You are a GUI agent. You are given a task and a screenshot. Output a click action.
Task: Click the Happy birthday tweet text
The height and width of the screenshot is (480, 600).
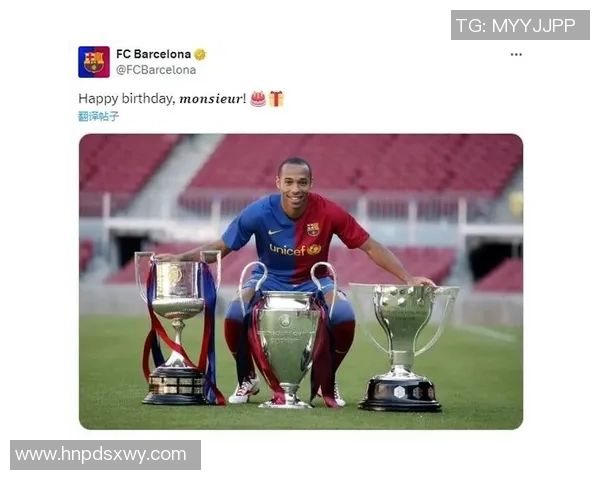point(162,99)
